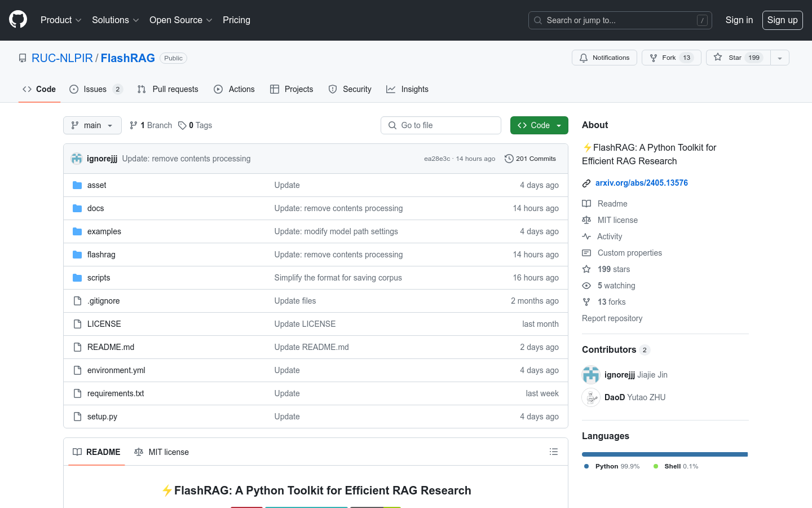Open the GitHub home logo
This screenshot has height=508, width=812.
point(18,20)
